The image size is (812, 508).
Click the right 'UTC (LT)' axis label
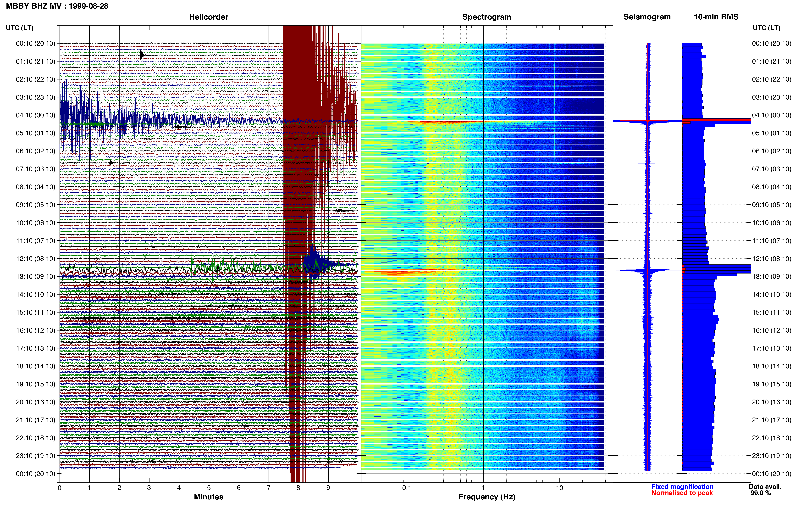click(766, 28)
